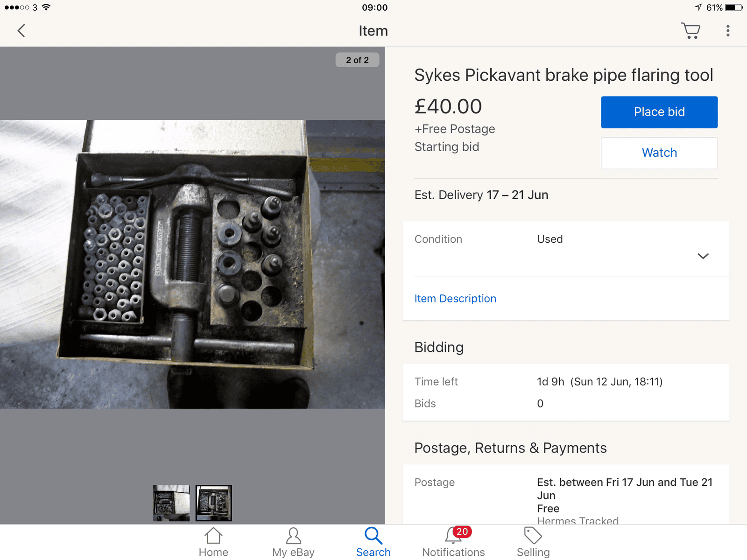Viewport: 747px width, 560px height.
Task: Tap the postage estimate Fri 17 Jun text
Action: [x=625, y=489]
